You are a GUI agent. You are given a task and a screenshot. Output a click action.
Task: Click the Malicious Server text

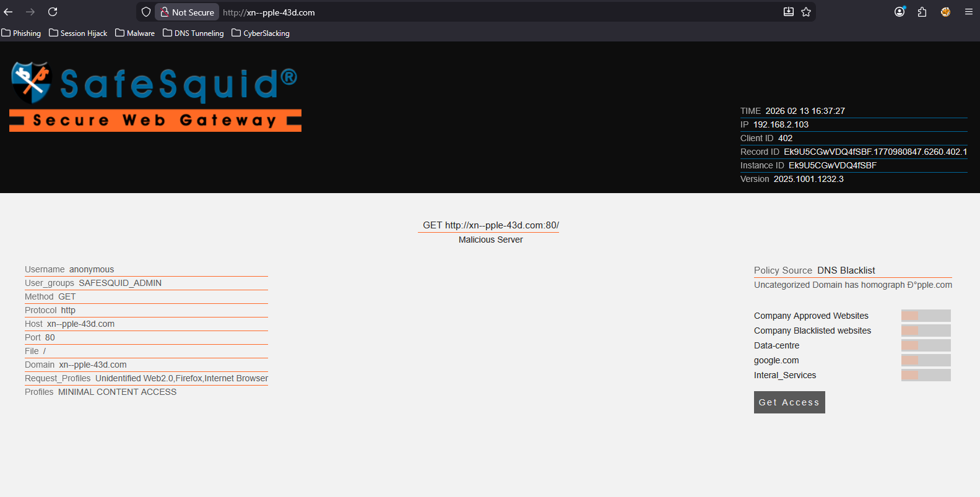coord(491,240)
